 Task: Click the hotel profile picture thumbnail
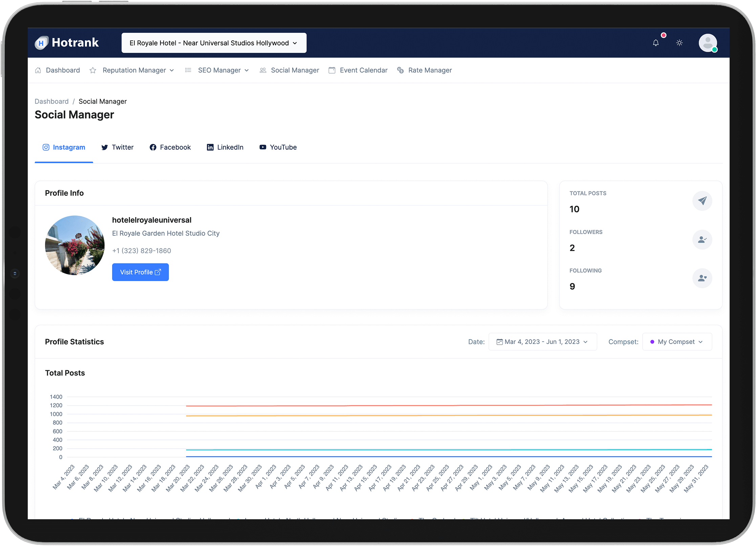coord(75,245)
